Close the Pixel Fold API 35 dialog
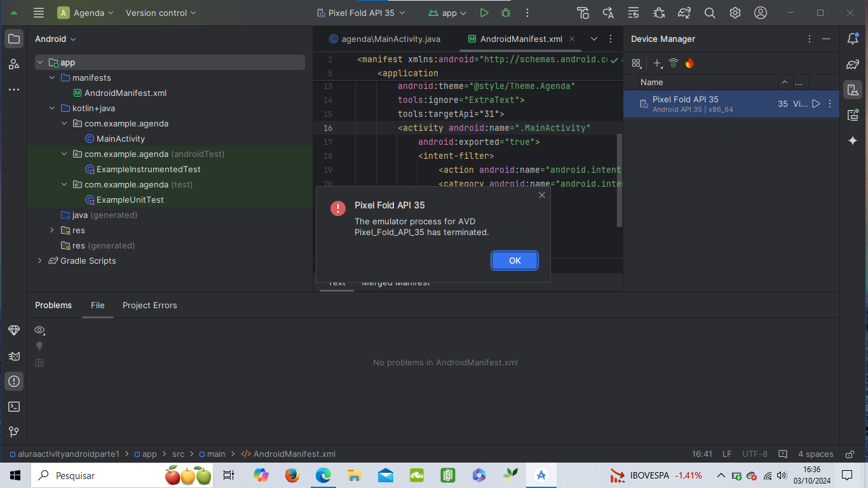 click(542, 195)
